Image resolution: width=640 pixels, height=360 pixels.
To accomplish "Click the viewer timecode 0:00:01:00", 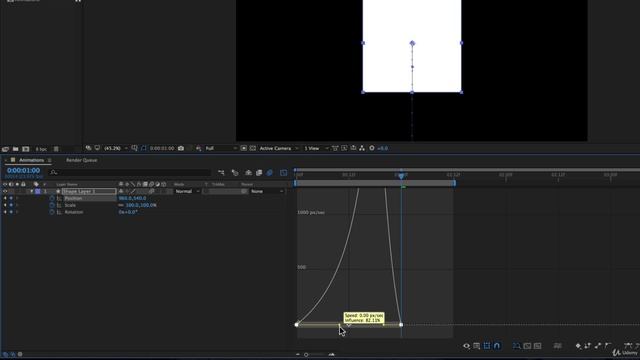I will (162, 148).
